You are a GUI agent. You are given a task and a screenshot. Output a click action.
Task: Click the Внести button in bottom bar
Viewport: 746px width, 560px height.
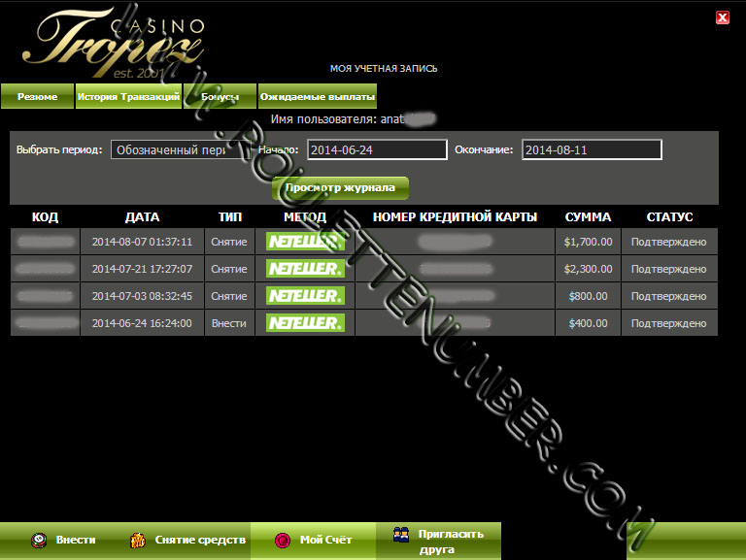64,541
